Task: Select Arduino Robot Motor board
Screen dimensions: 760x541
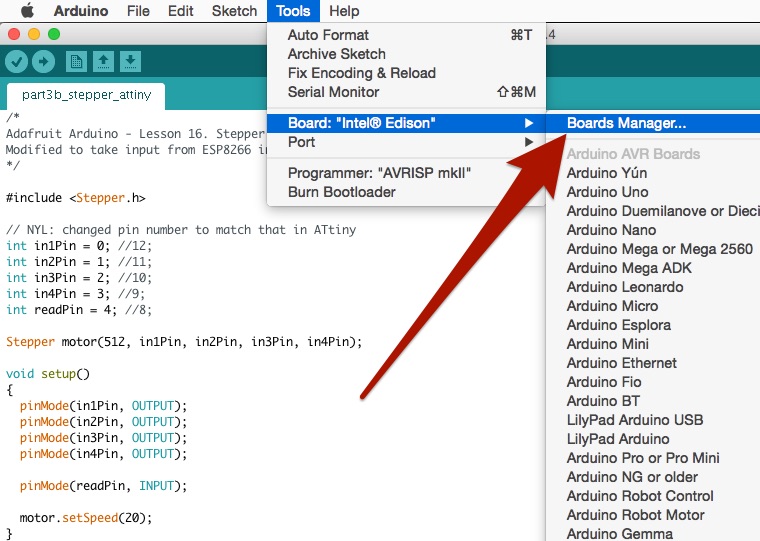Action: (x=653, y=515)
